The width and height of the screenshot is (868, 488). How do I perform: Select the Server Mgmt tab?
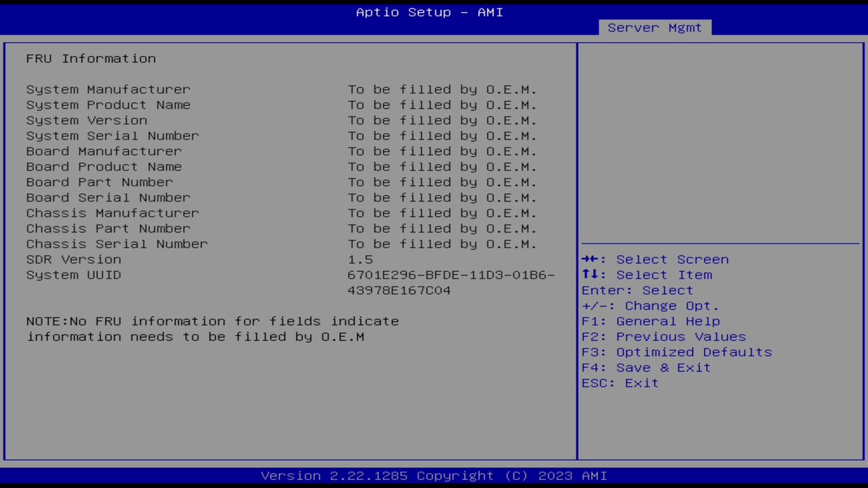point(655,28)
